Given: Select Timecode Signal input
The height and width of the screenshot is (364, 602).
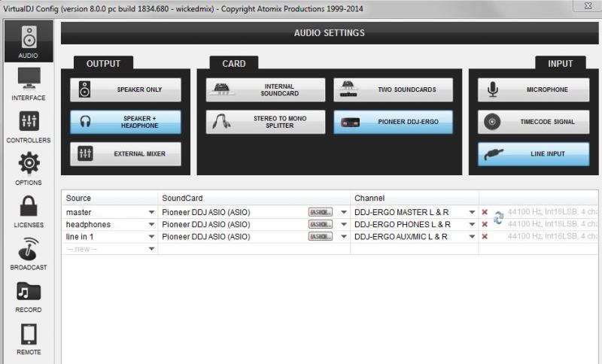Looking at the screenshot, I should coord(534,122).
